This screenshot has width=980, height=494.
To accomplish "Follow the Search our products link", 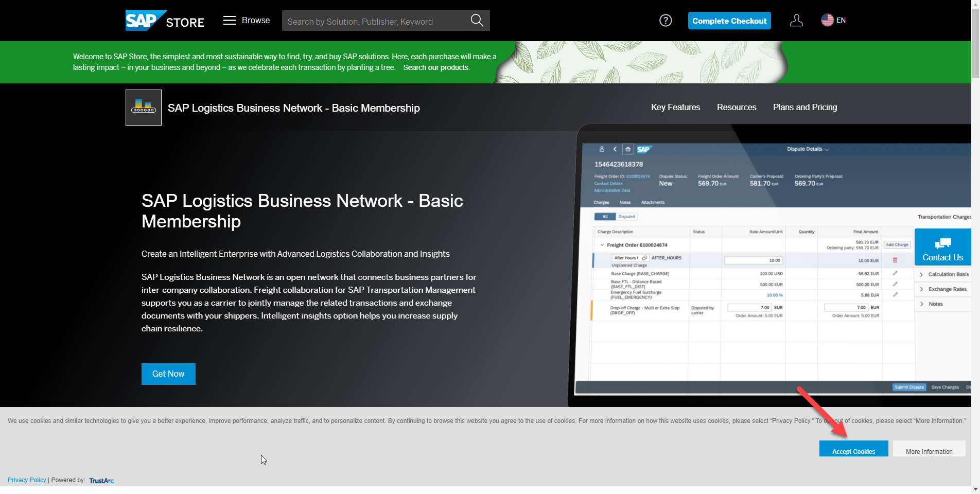I will (436, 67).
